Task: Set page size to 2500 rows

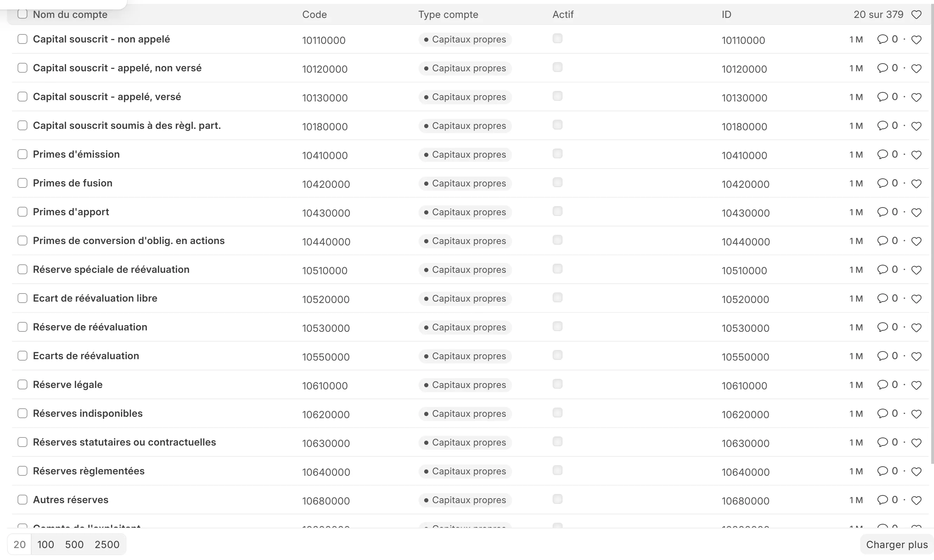Action: point(107,544)
